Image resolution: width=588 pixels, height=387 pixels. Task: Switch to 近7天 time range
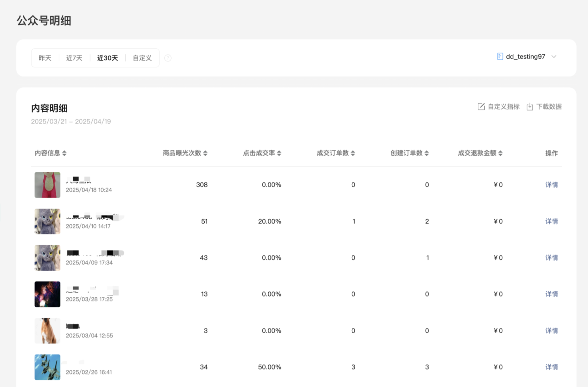point(74,58)
